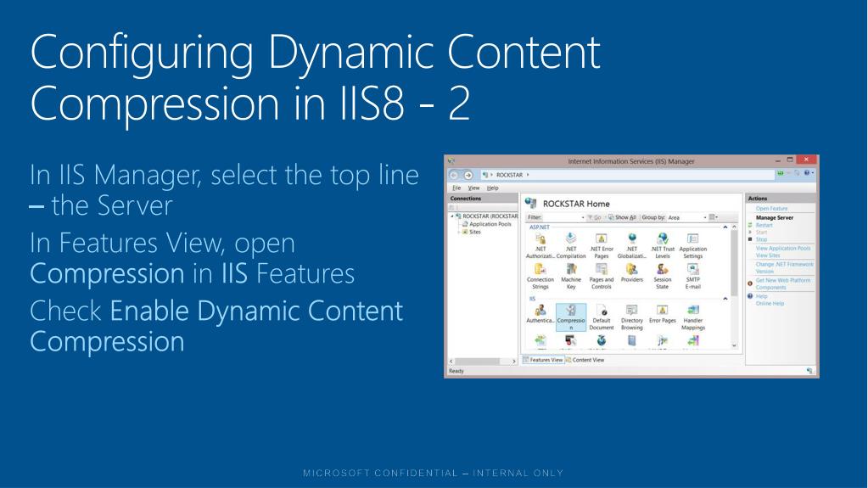Open the Machine Key feature
Image resolution: width=868 pixels, height=488 pixels.
point(571,277)
